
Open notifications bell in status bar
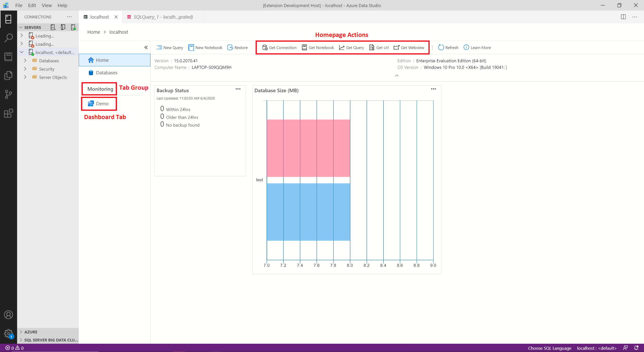coord(636,348)
